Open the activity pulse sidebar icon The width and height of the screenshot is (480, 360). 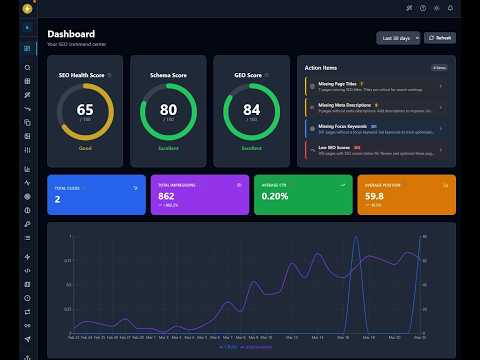point(27,183)
